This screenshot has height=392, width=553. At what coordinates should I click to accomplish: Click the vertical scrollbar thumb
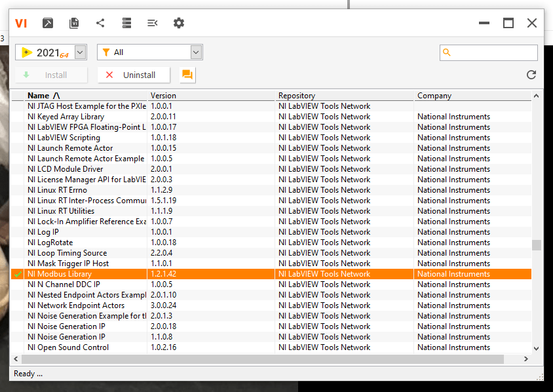[x=537, y=245]
